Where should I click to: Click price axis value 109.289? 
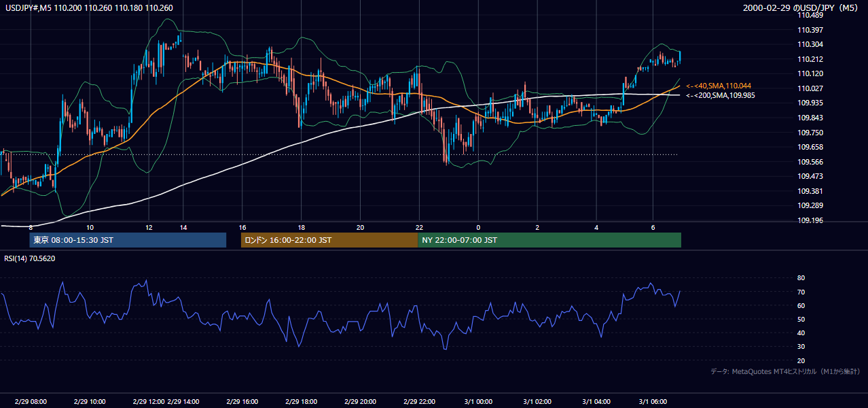coord(810,205)
